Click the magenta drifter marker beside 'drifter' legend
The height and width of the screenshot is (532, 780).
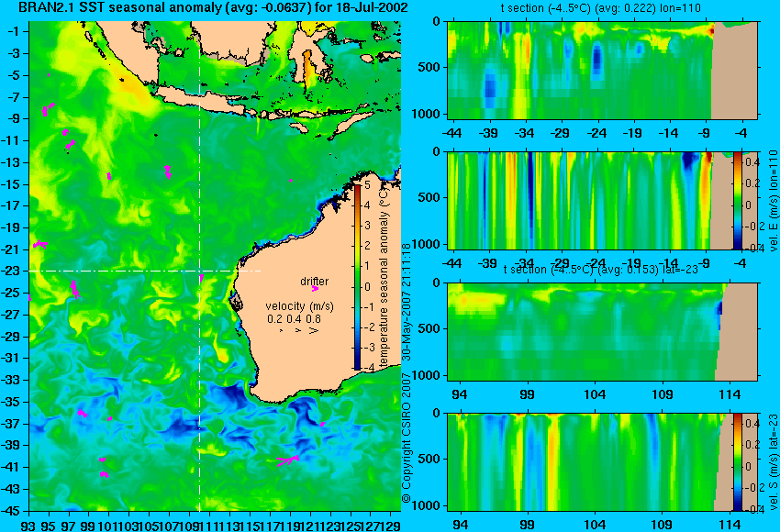315,288
